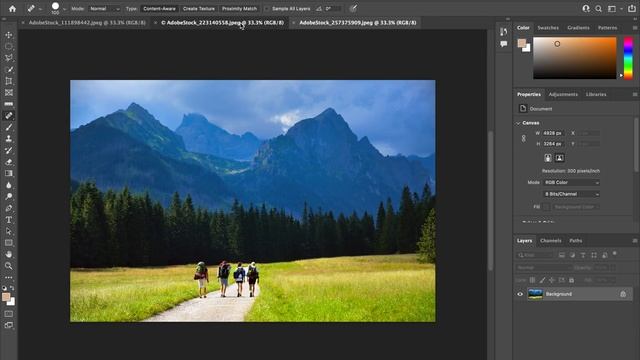
Task: Click the Share export icon
Action: 631,9
